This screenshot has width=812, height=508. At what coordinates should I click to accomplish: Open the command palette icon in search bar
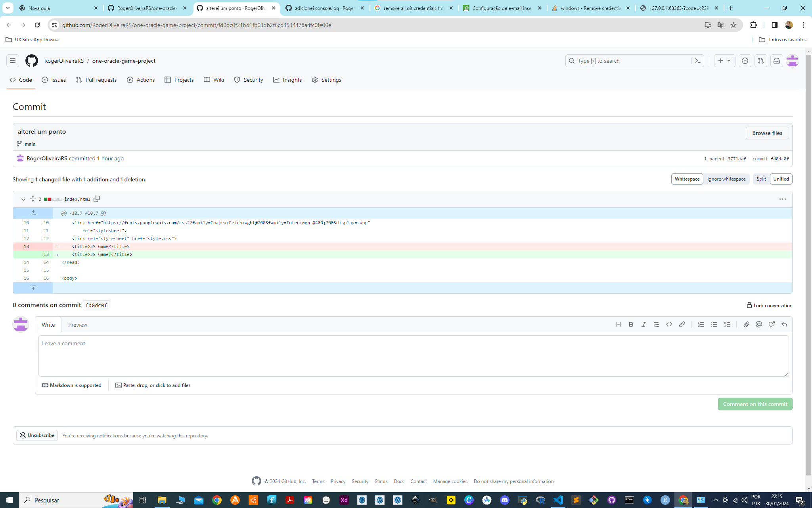(x=697, y=61)
